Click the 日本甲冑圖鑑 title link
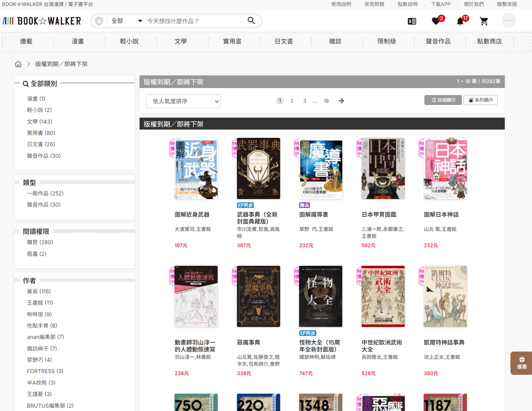532x411 pixels. pyautogui.click(x=379, y=215)
